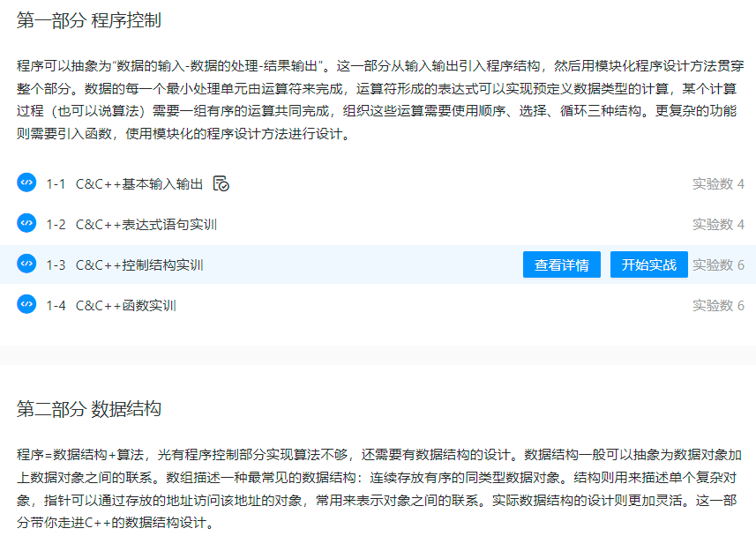Click 实验数 4 on the 1-1 row
The width and height of the screenshot is (756, 536).
coord(718,184)
